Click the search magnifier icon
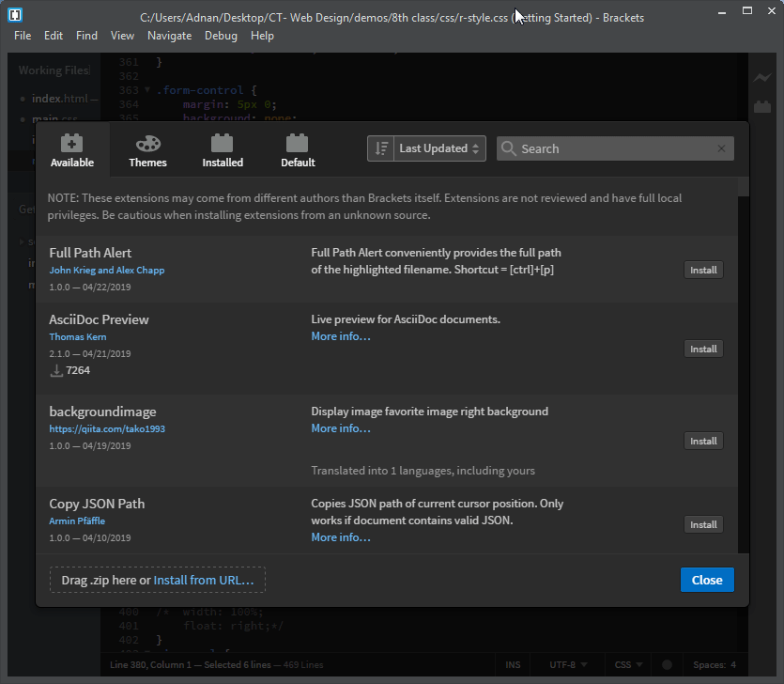 coord(509,148)
